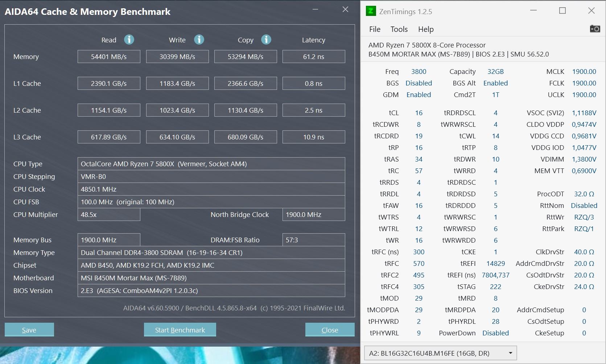
Task: Maximize the ZenTimings window
Action: click(x=562, y=11)
